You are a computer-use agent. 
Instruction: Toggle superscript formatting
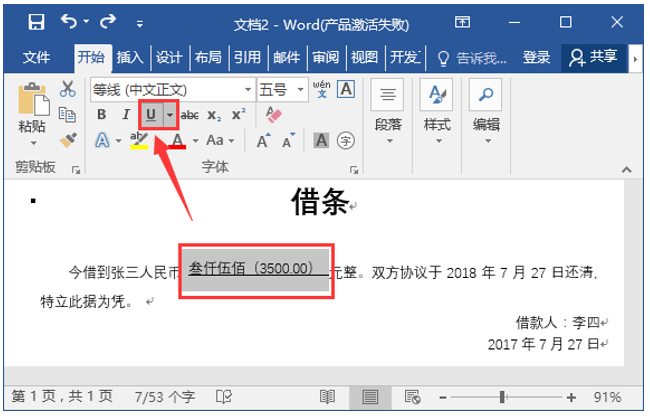[x=238, y=114]
